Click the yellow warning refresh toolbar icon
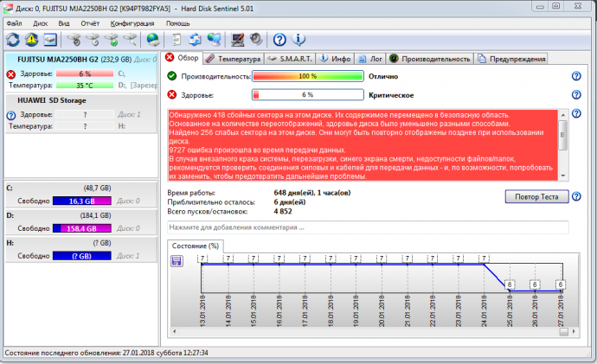Viewport: 597px width, 364px height. click(32, 40)
